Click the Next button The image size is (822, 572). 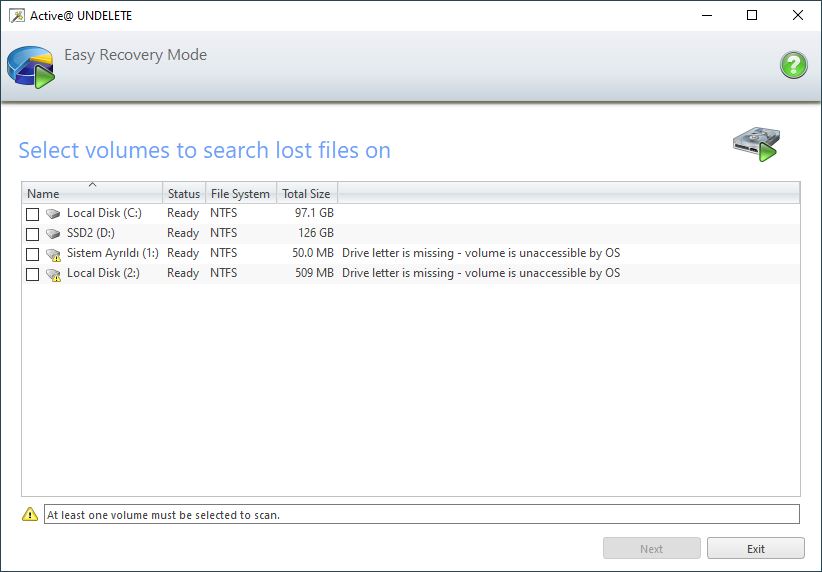click(x=652, y=548)
